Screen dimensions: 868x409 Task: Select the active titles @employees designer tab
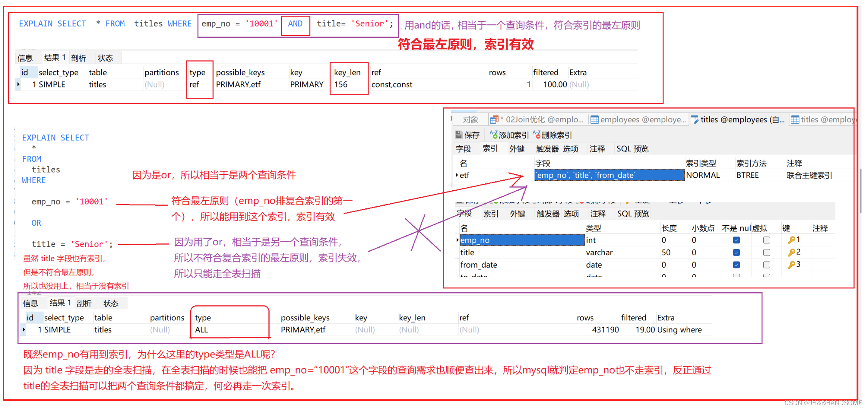pos(738,120)
